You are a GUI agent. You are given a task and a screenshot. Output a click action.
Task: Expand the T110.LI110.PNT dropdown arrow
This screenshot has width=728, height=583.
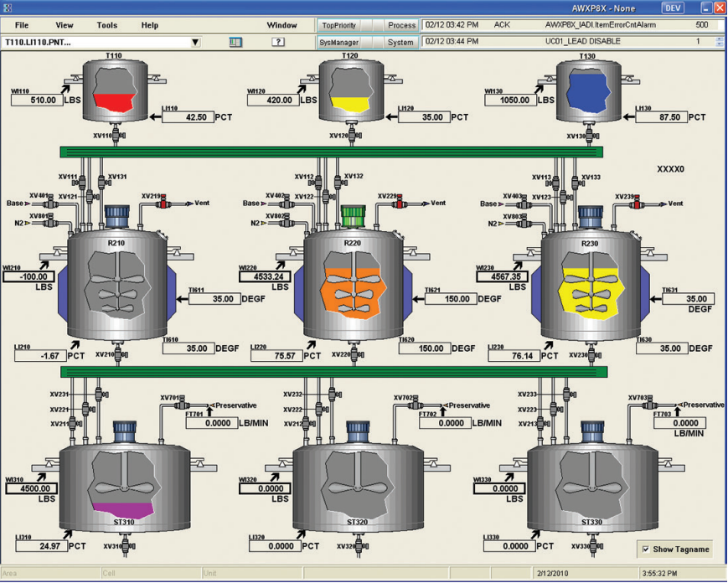tap(195, 42)
